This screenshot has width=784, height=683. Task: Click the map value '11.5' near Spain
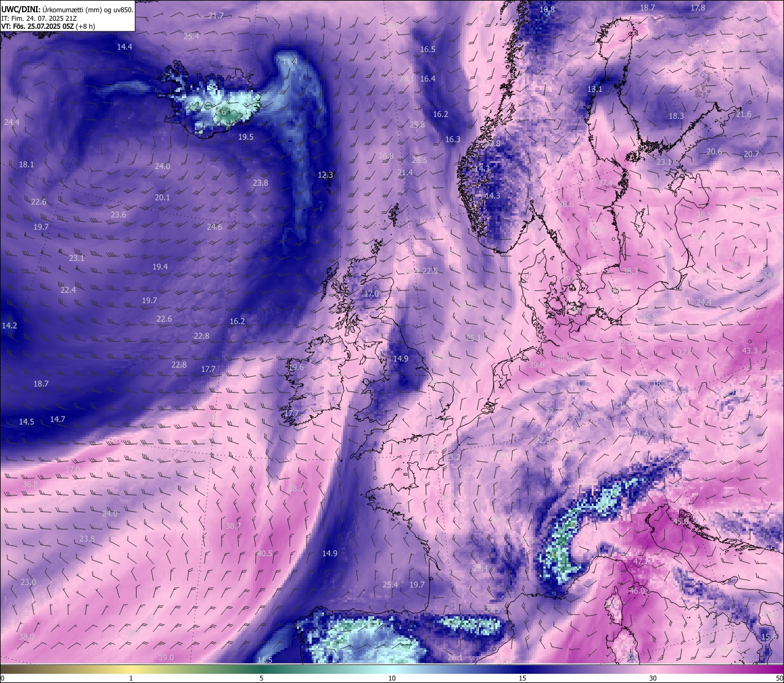coord(265,660)
